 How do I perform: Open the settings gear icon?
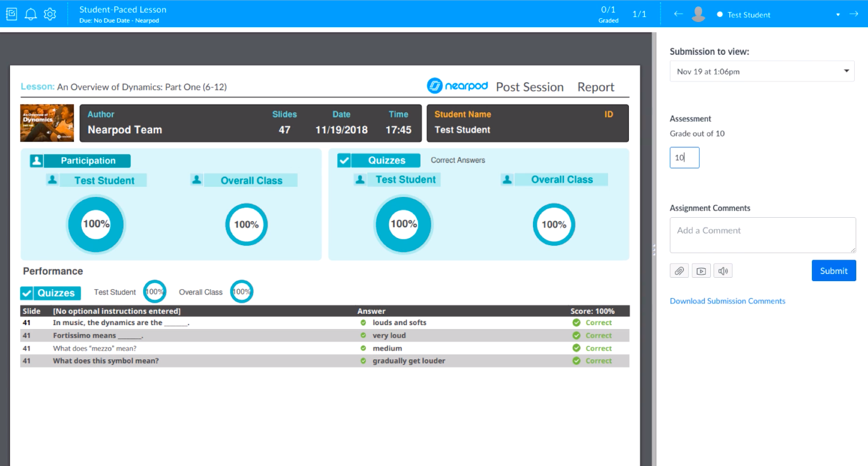(x=50, y=14)
